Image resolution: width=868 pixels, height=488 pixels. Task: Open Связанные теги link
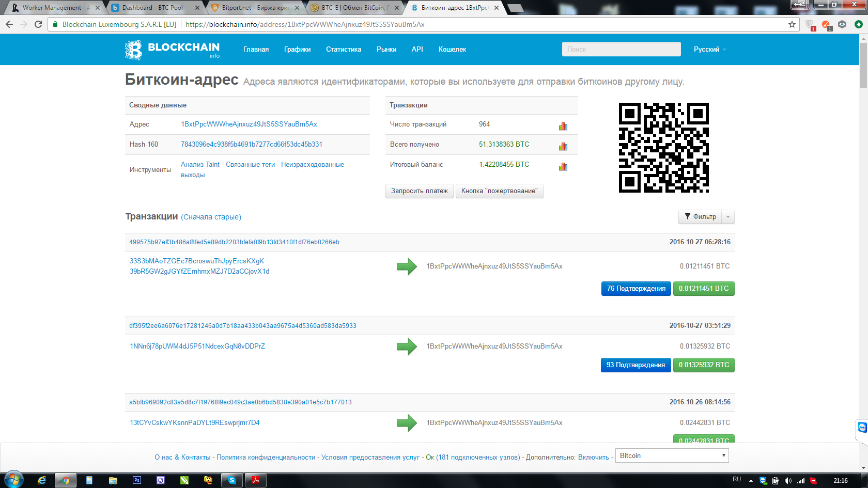(x=251, y=165)
